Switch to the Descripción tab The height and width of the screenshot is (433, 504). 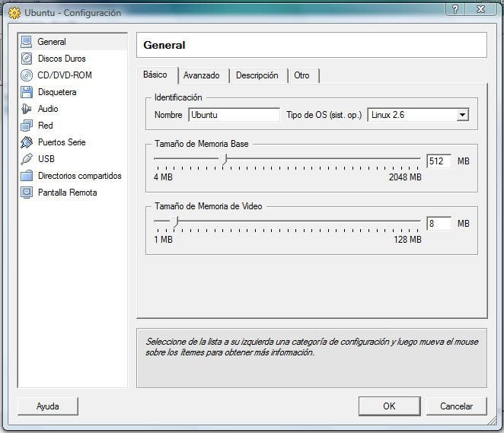click(257, 75)
